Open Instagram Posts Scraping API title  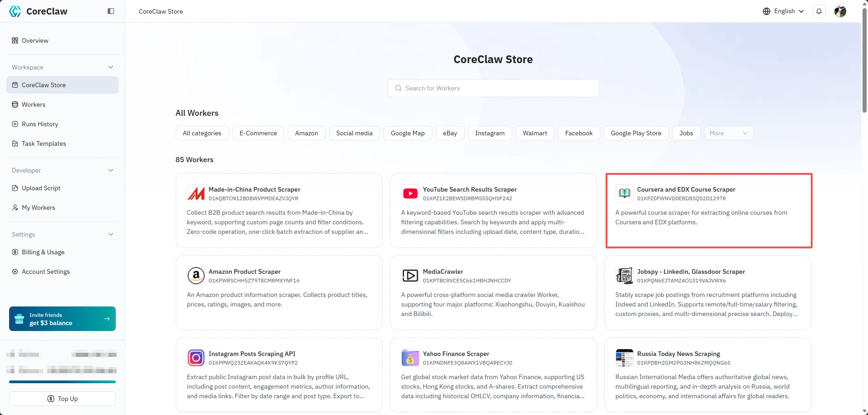tap(252, 354)
